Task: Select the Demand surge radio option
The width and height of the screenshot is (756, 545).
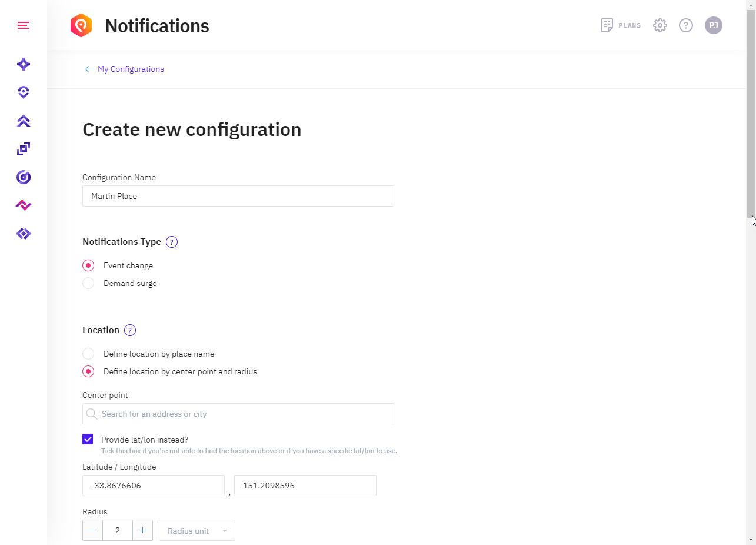Action: [88, 283]
